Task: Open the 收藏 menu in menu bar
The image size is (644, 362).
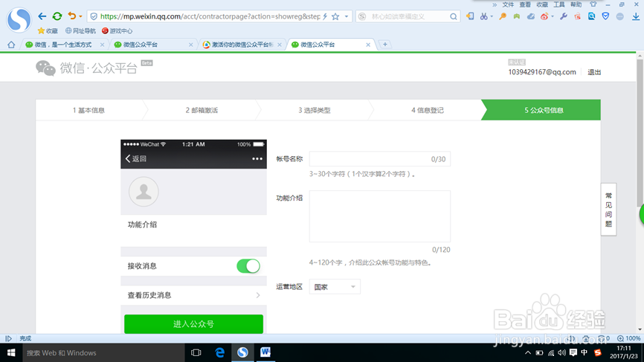Action: click(x=542, y=4)
